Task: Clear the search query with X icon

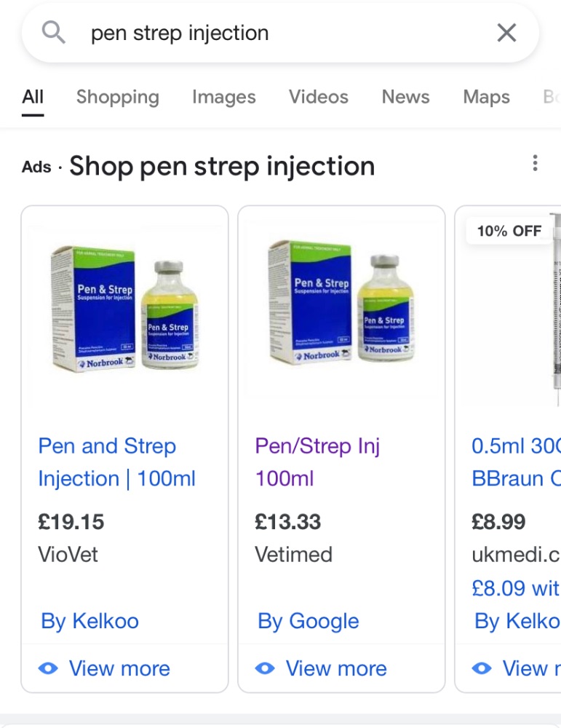Action: (x=506, y=33)
